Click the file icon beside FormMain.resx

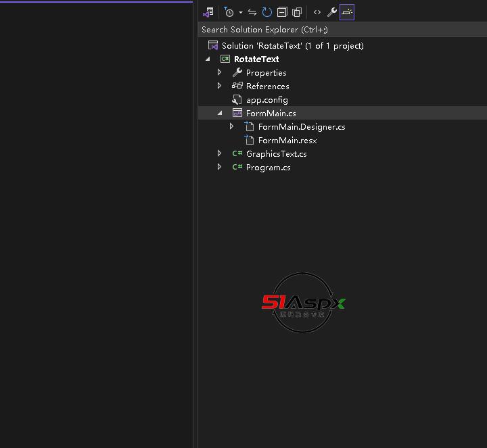coord(249,140)
